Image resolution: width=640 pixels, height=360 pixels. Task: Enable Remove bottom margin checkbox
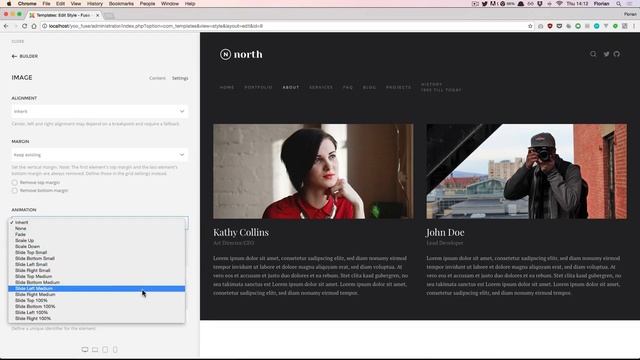click(x=15, y=191)
